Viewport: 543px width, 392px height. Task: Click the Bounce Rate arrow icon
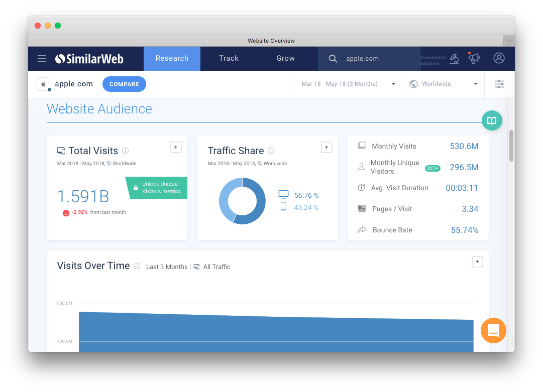(362, 230)
